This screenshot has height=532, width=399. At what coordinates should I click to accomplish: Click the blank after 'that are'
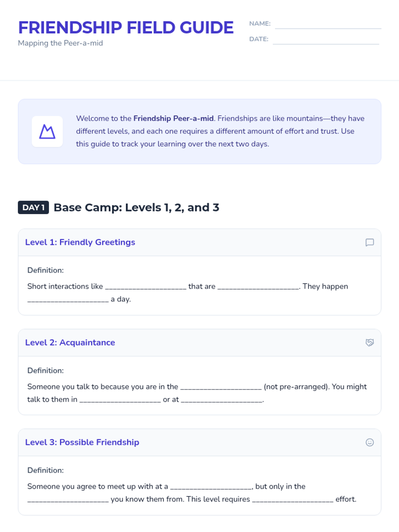point(258,287)
